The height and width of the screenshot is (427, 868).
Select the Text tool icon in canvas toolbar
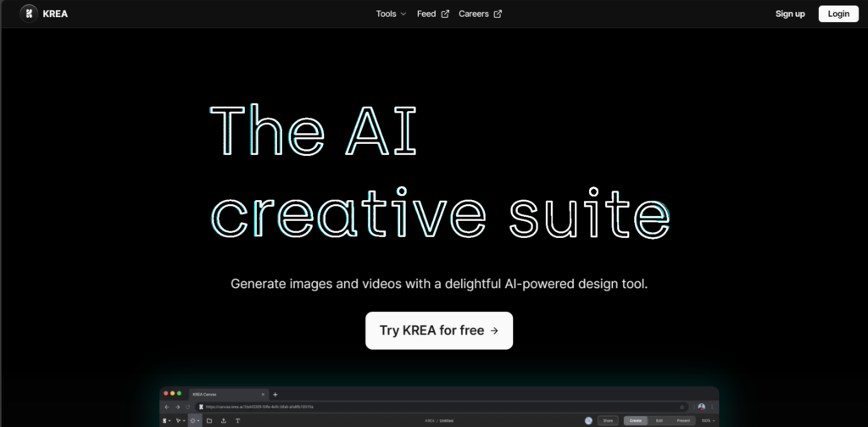(238, 421)
